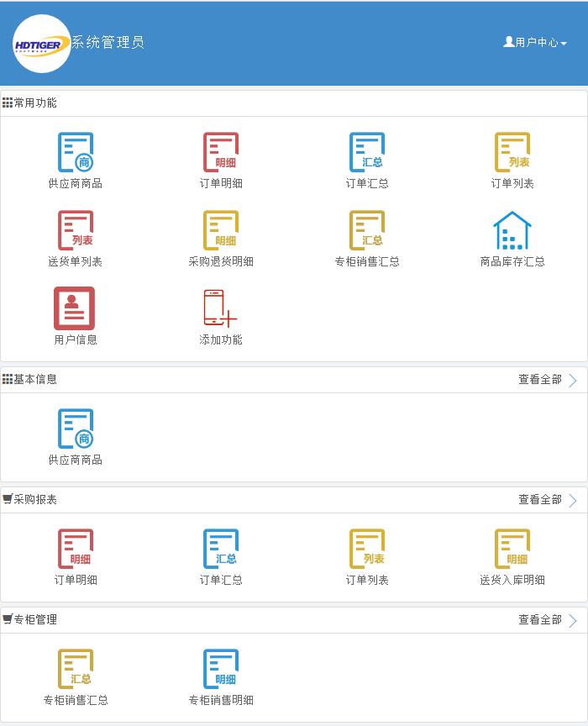Open the red 订单明细 icon in 常用功能
The width and height of the screenshot is (588, 726).
click(221, 153)
